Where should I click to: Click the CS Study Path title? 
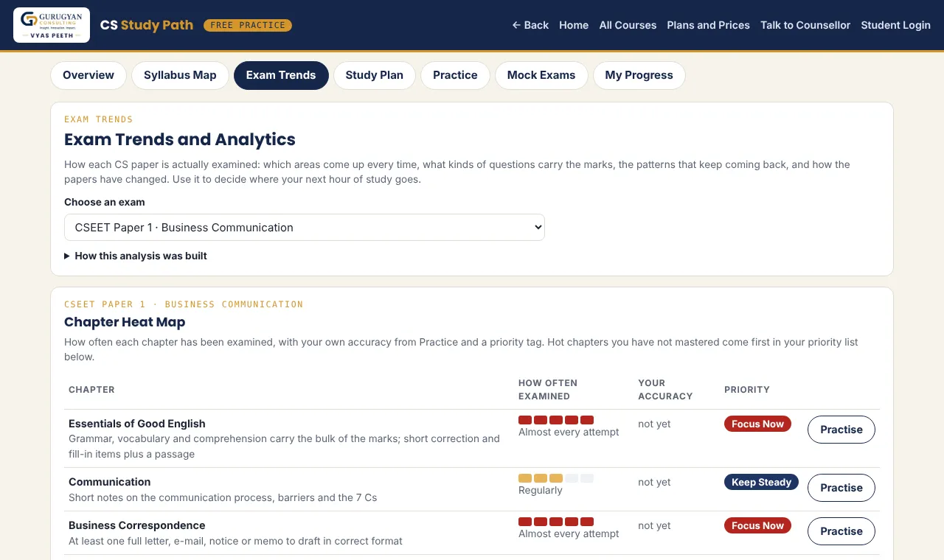click(x=147, y=25)
